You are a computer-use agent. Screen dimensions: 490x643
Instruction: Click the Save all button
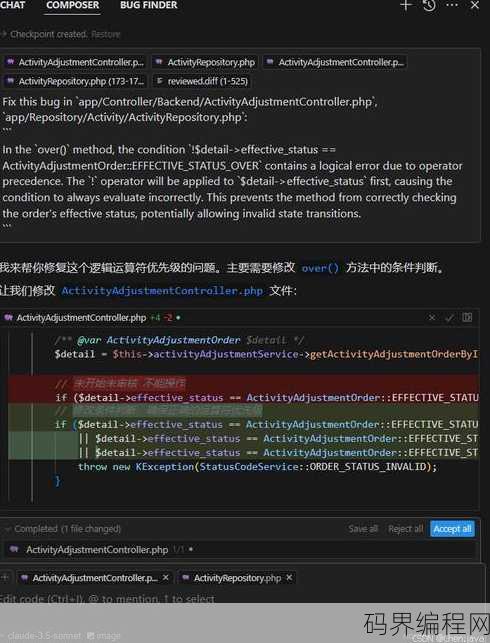pyautogui.click(x=363, y=529)
